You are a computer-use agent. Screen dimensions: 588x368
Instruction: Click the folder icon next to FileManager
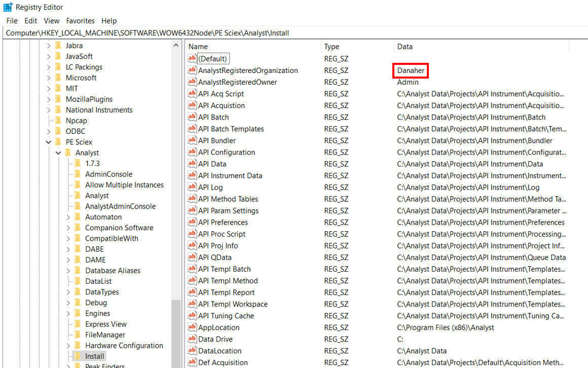(x=78, y=335)
